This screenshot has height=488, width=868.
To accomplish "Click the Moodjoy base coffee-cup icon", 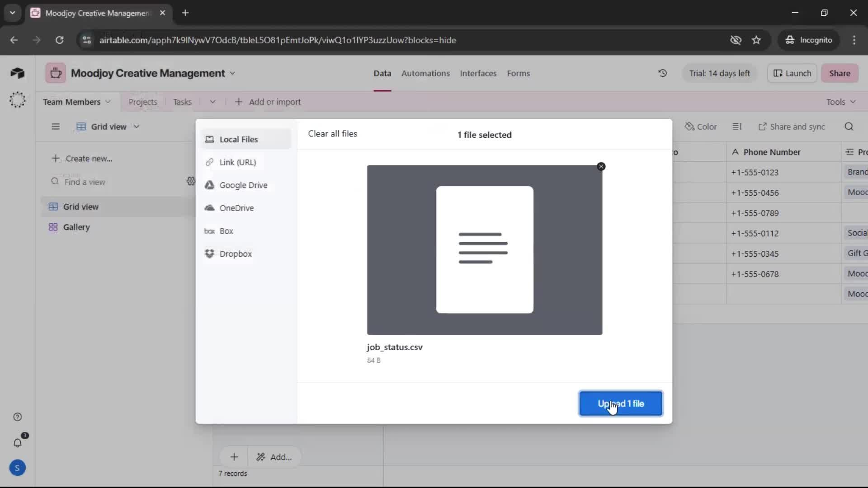I will click(56, 73).
